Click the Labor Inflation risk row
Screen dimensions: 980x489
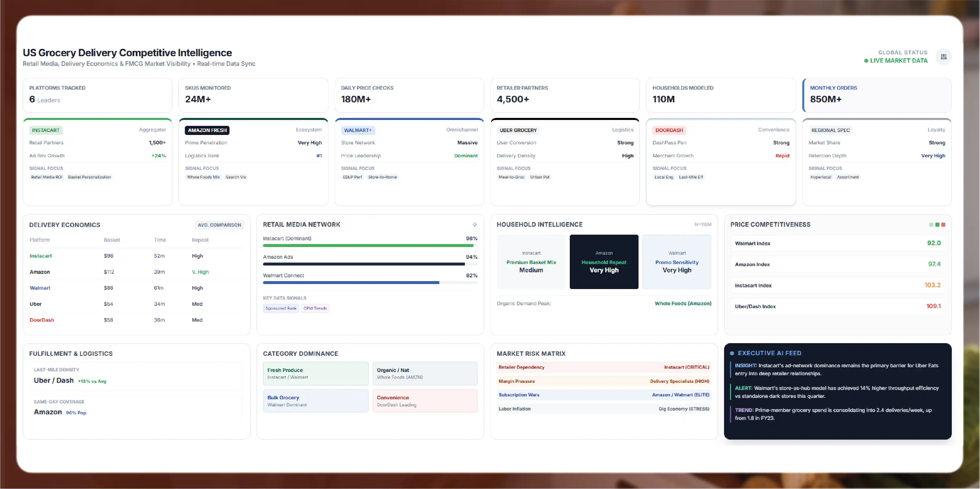[x=604, y=409]
